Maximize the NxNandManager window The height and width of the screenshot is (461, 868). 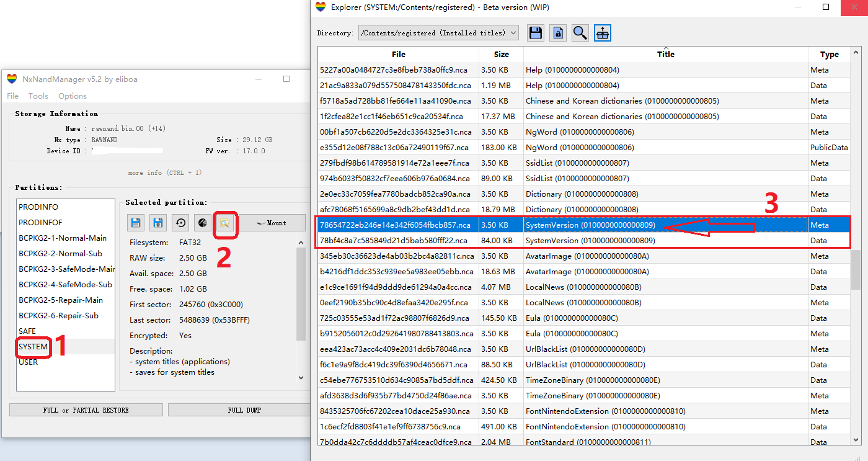tap(286, 79)
